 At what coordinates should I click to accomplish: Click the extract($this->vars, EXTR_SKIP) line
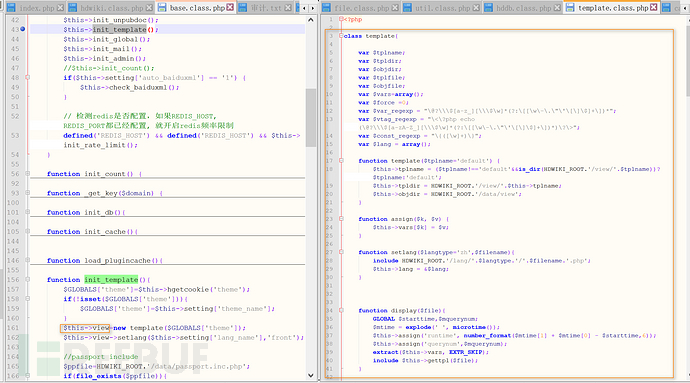coord(430,352)
